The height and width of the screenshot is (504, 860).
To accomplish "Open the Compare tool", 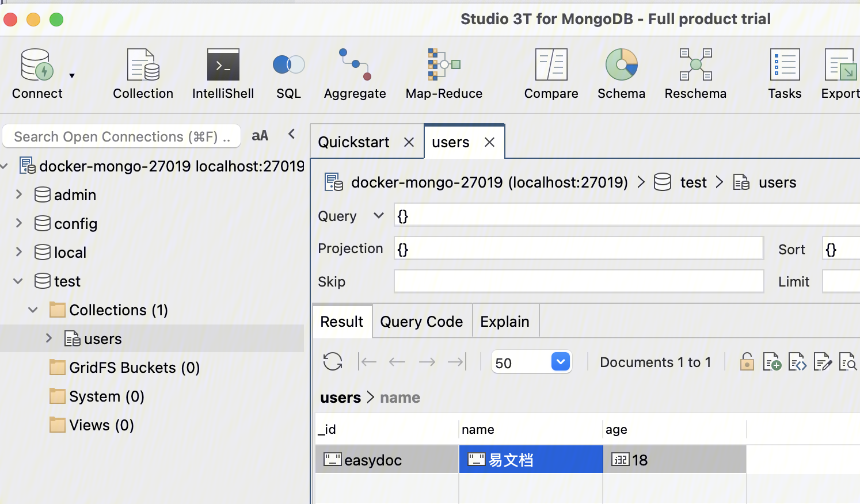I will point(551,74).
